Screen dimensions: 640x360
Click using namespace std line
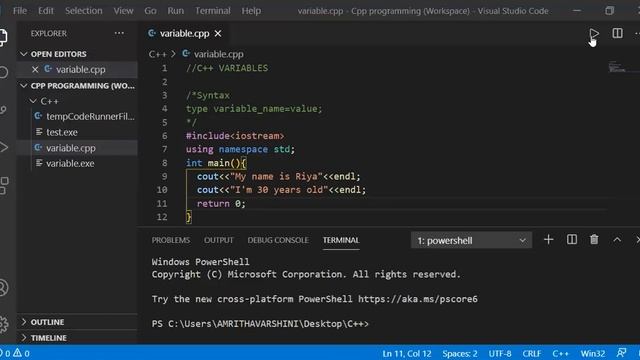click(x=240, y=149)
